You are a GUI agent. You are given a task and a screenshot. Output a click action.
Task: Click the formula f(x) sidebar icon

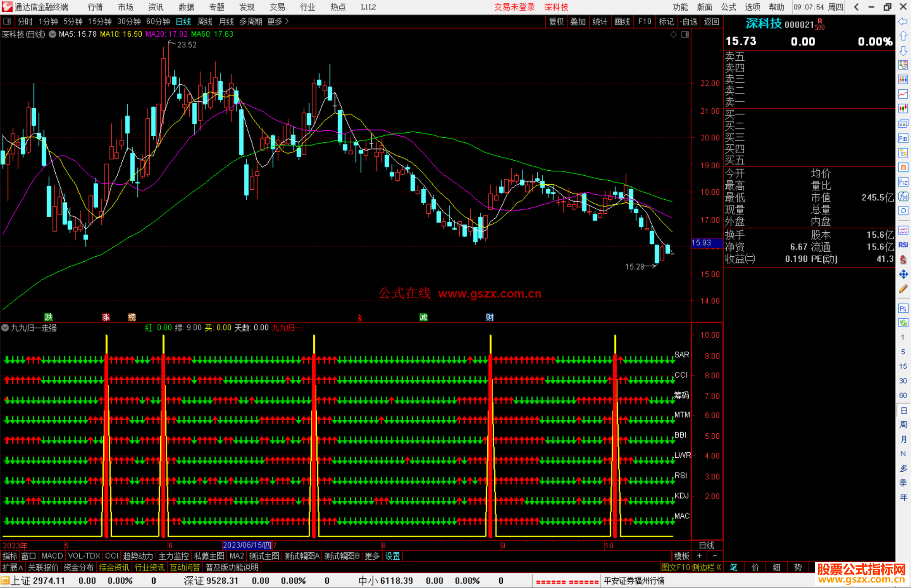[903, 197]
